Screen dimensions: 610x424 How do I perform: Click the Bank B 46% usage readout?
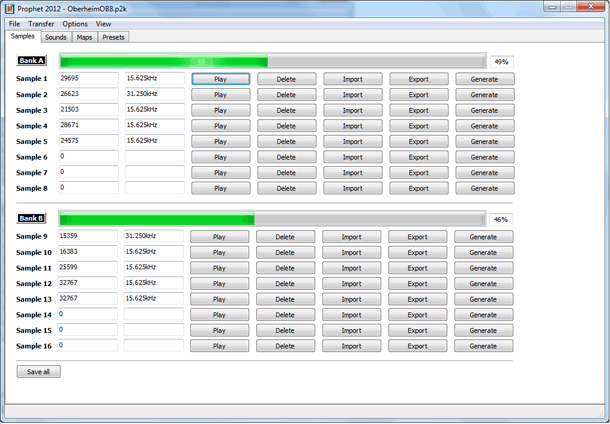pyautogui.click(x=501, y=220)
